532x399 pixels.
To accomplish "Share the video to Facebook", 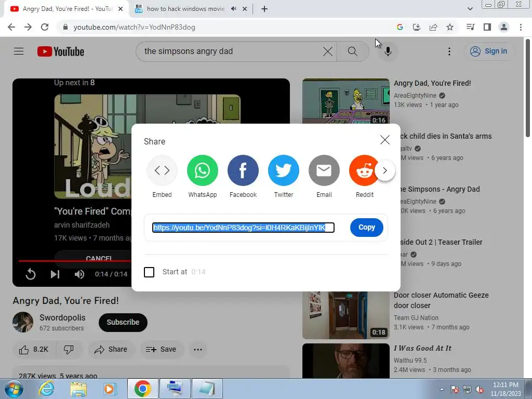I will coord(243,170).
